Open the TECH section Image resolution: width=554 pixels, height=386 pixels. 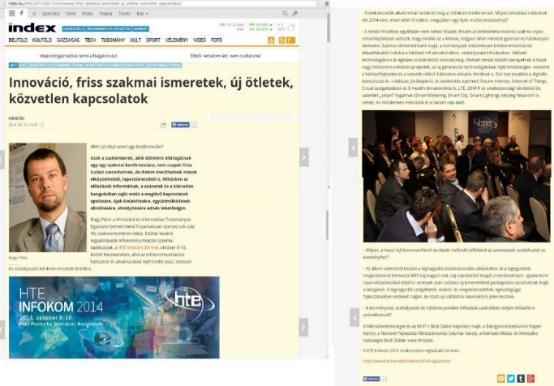pyautogui.click(x=90, y=40)
